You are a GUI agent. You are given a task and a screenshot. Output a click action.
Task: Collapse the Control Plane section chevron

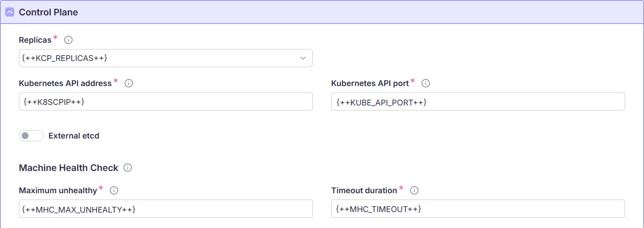pos(10,12)
